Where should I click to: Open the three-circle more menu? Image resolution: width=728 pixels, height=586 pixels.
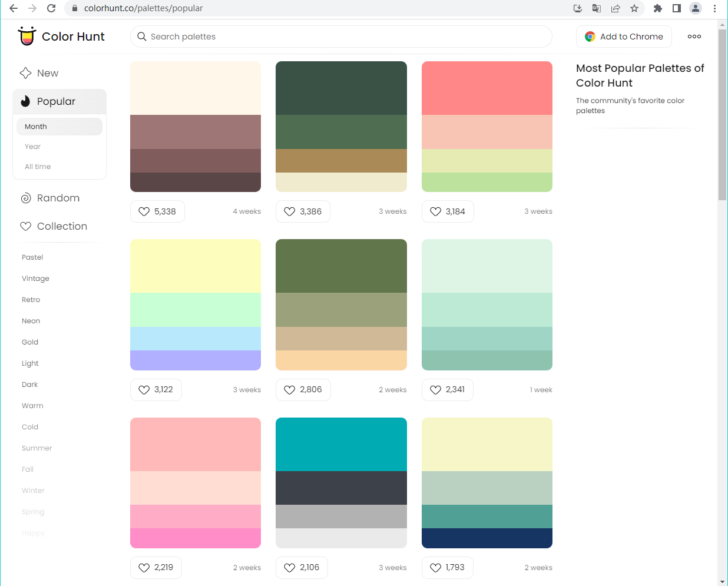pyautogui.click(x=694, y=37)
